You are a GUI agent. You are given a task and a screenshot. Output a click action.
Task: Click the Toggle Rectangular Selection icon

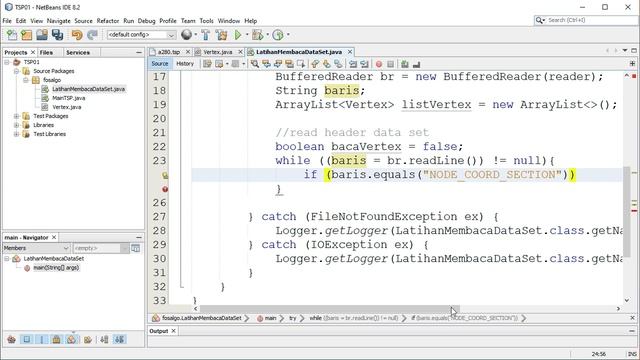pyautogui.click(x=301, y=64)
